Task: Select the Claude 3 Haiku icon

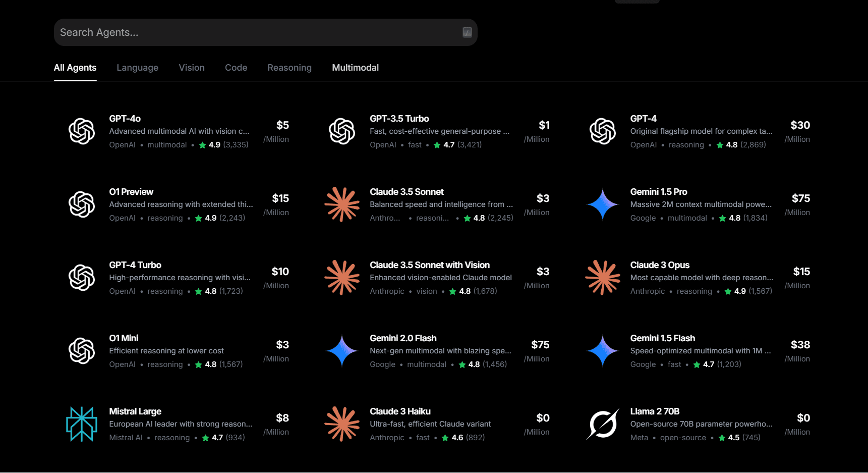Action: pos(342,424)
